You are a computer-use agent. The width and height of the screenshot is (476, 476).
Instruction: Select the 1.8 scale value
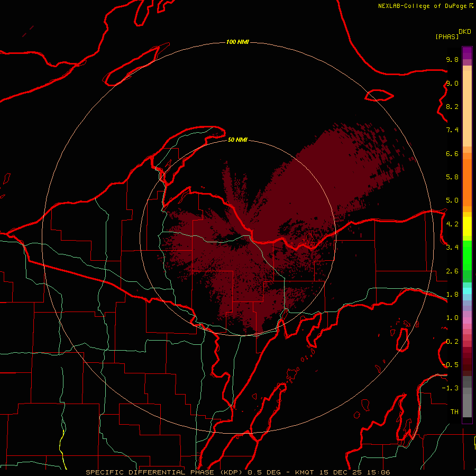[452, 295]
